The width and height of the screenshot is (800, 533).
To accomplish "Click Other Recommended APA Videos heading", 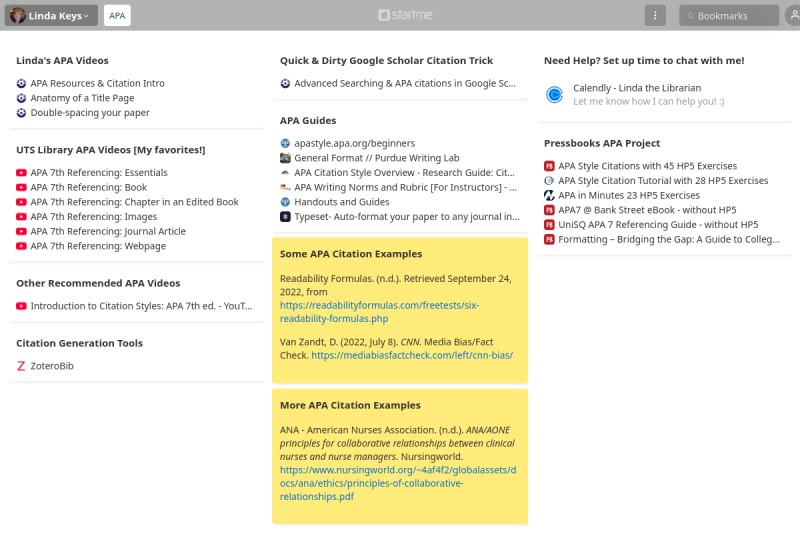I will click(98, 283).
